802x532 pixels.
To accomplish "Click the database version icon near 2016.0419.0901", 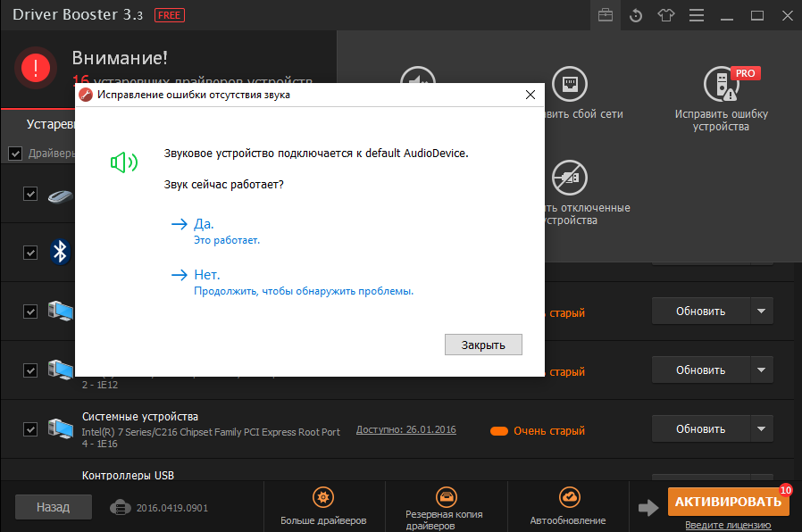I will [x=121, y=508].
